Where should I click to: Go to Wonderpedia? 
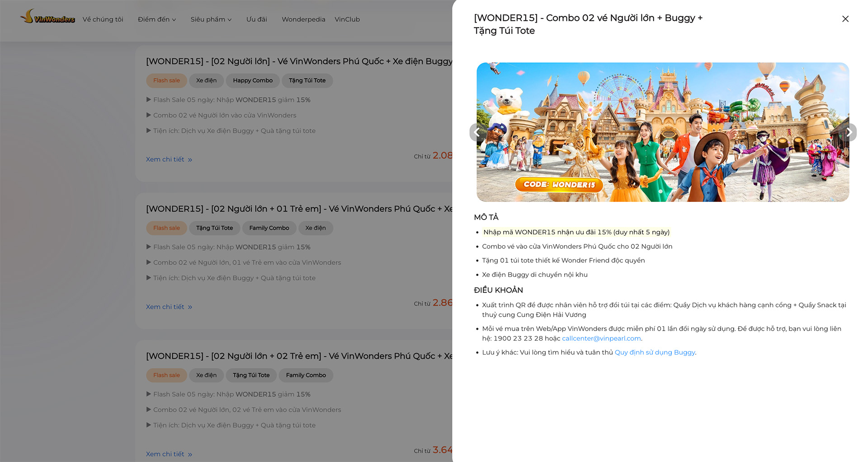[303, 19]
